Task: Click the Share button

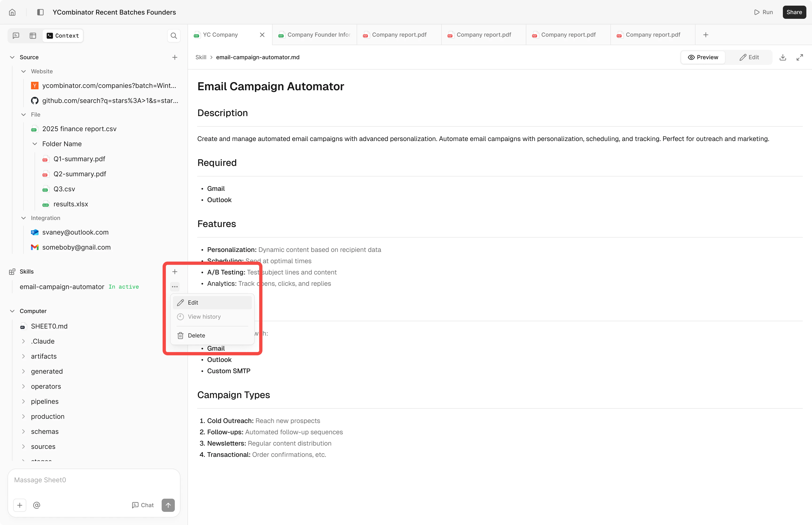Action: click(x=794, y=12)
